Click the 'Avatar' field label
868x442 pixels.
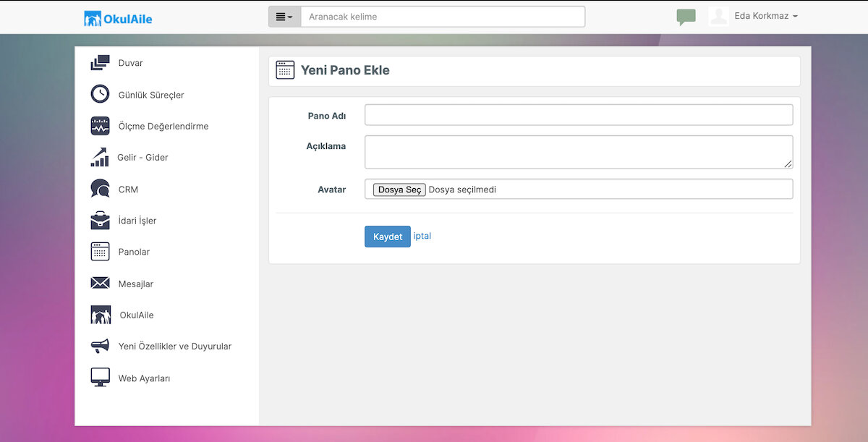[332, 190]
